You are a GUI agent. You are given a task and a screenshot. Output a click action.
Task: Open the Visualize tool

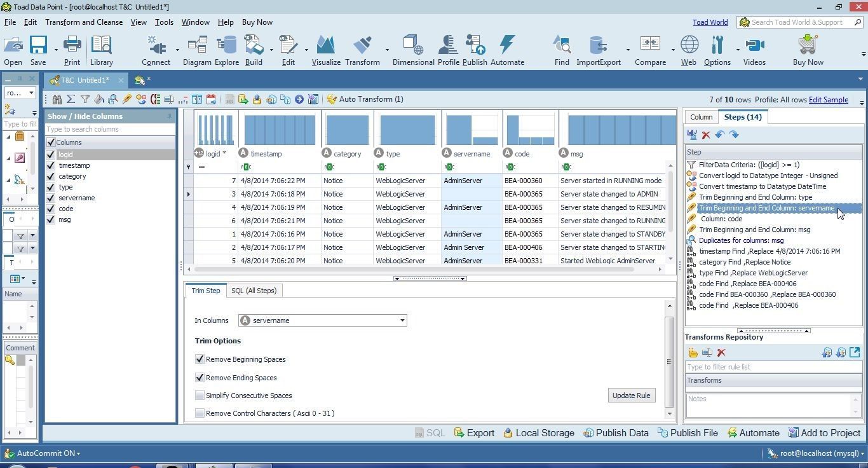coord(326,51)
